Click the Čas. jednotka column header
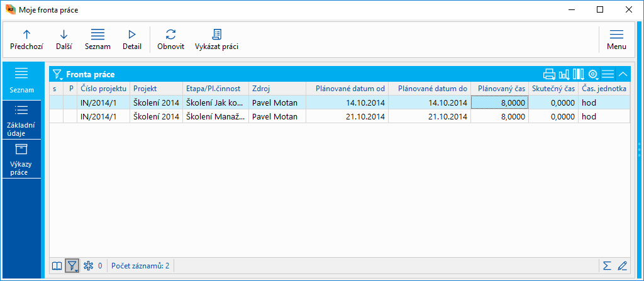Viewport: 644px width, 281px height. [604, 89]
